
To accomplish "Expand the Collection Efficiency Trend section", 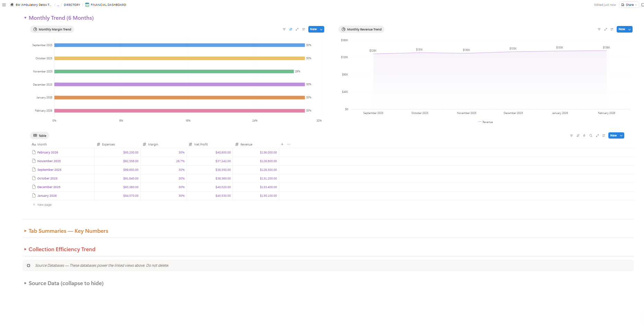I will [x=25, y=249].
